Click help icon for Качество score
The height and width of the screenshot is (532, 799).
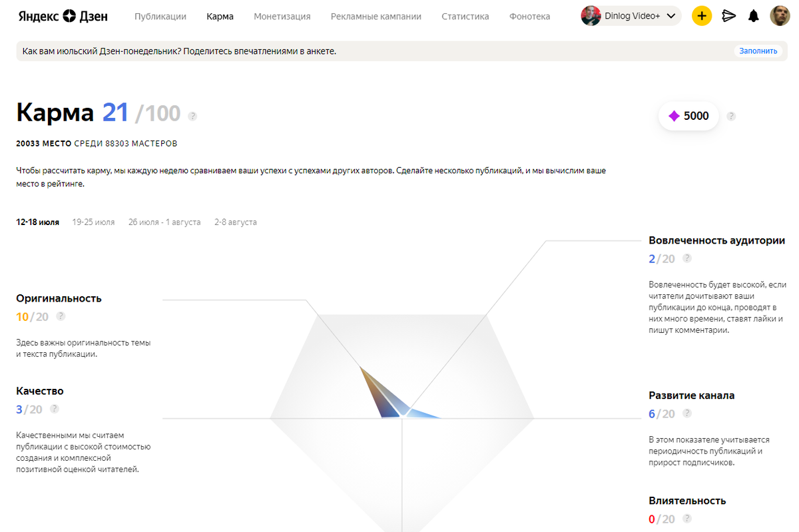click(55, 409)
